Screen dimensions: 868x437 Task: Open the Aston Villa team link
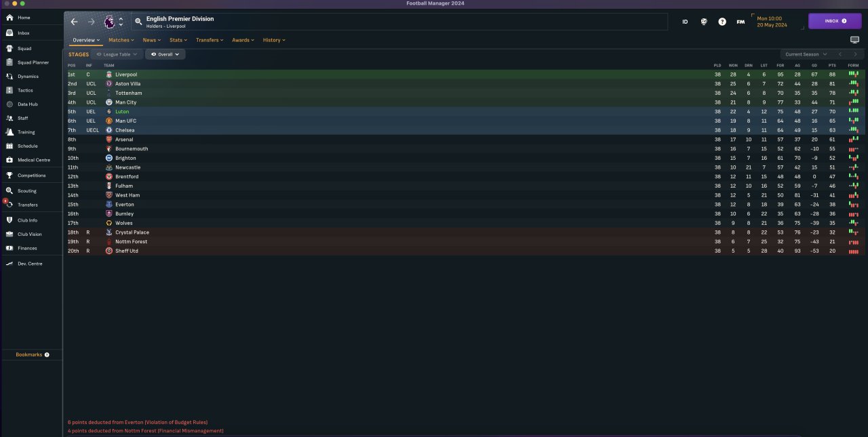tap(127, 84)
